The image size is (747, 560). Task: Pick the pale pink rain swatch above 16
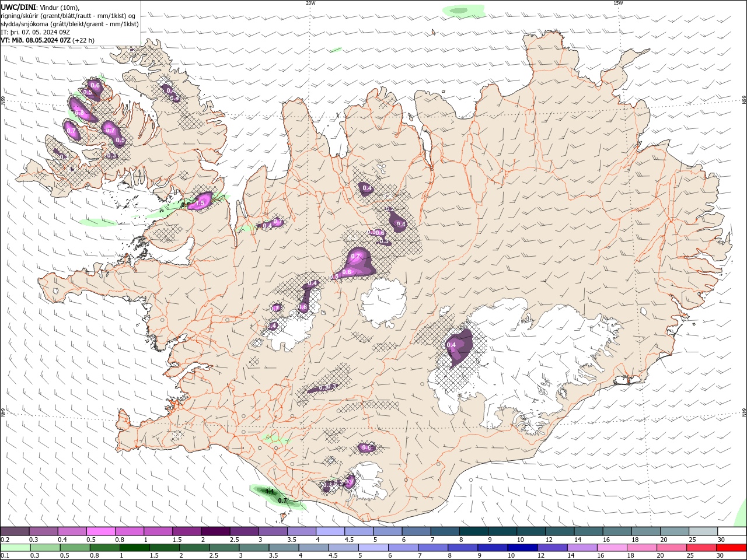[612, 548]
